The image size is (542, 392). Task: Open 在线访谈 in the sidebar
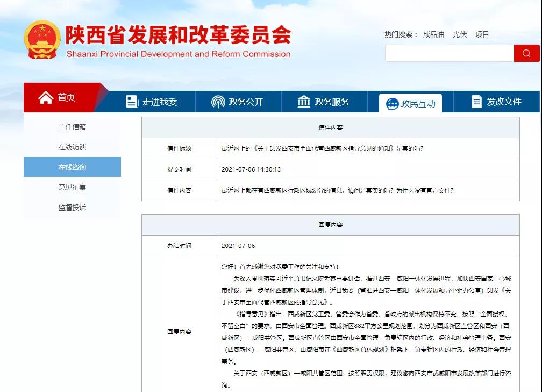[72, 147]
